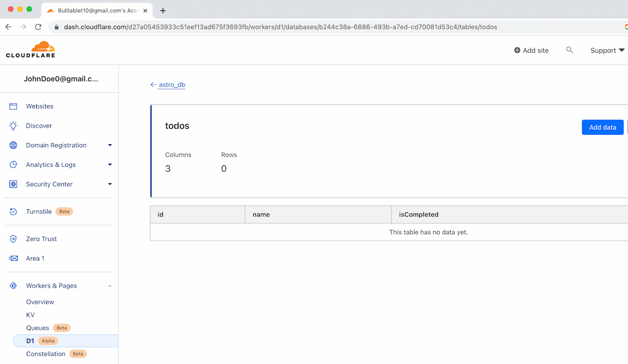628x364 pixels.
Task: Open KV from the sidebar menu
Action: [30, 315]
